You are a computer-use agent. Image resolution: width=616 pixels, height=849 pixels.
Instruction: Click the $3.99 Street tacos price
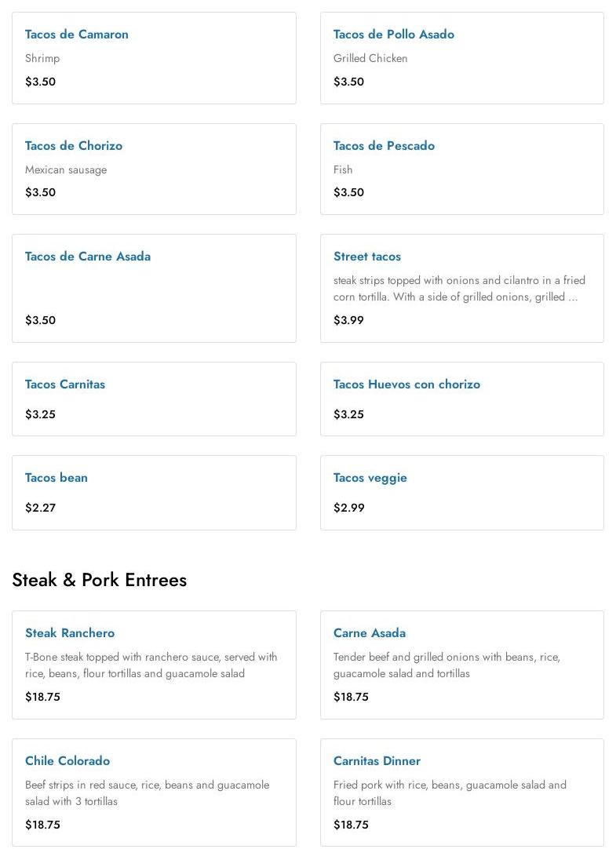[348, 320]
